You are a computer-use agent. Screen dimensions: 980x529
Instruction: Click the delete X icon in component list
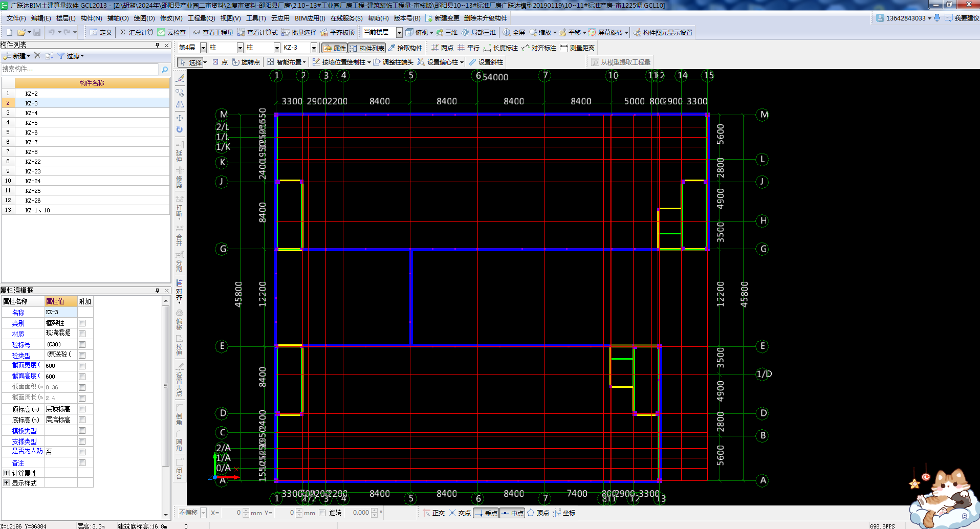point(37,56)
